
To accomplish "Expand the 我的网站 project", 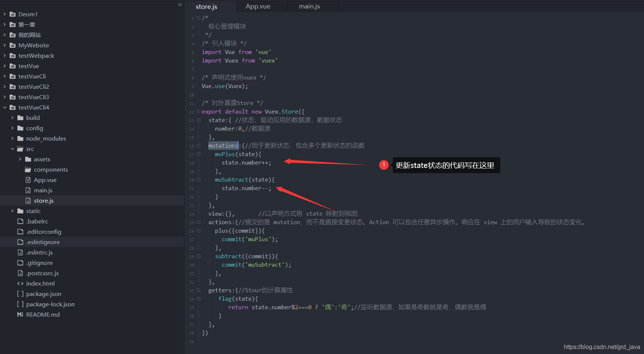I will pos(5,35).
